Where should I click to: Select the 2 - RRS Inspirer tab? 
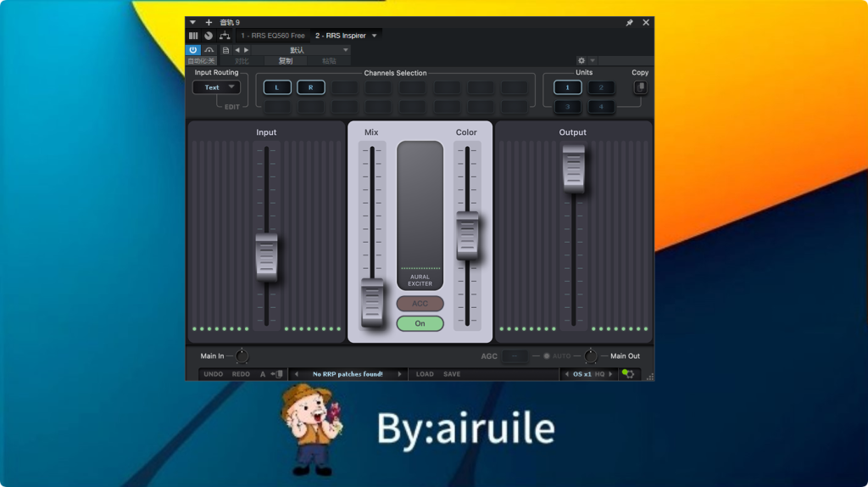[x=341, y=36]
